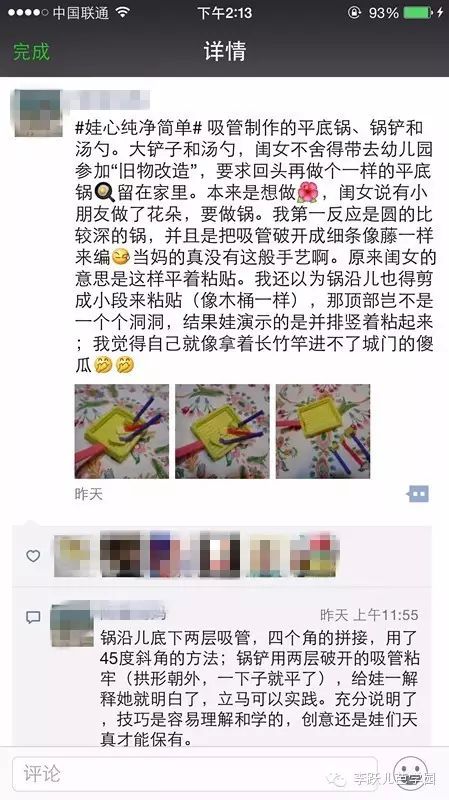Tap the 完成 button in the header
The width and height of the screenshot is (449, 800).
31,52
